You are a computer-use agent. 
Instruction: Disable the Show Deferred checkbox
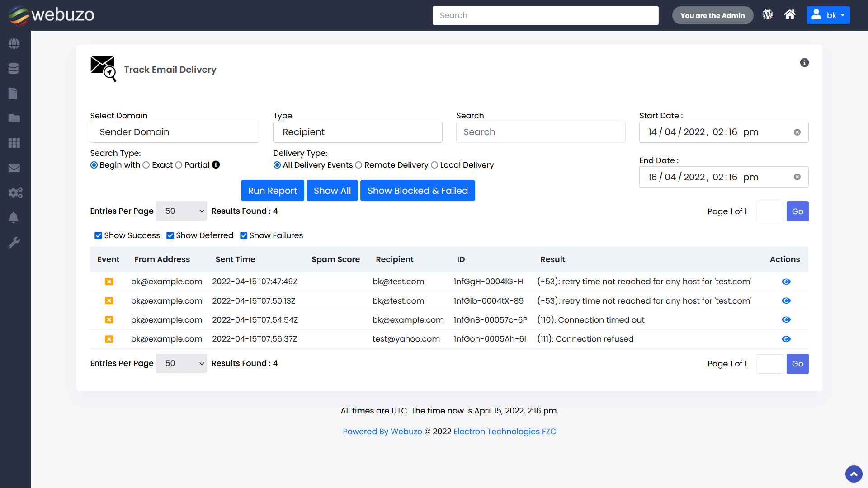pos(170,235)
